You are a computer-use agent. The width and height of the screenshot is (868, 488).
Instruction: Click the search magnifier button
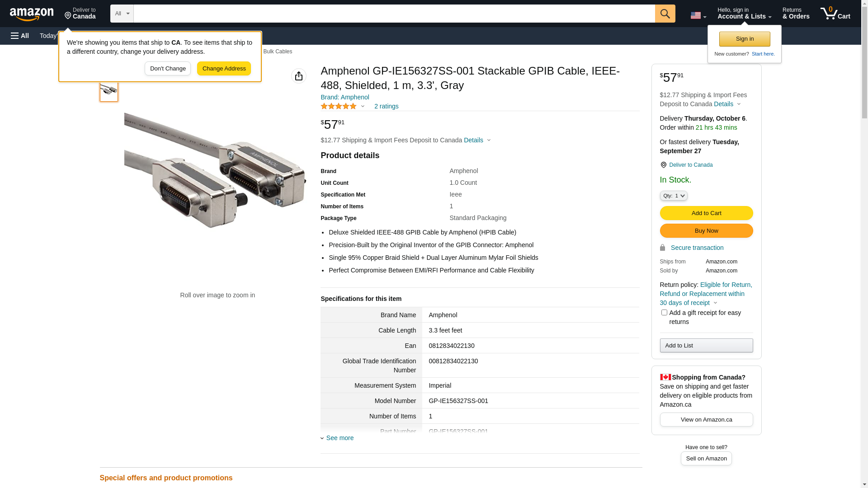[665, 14]
